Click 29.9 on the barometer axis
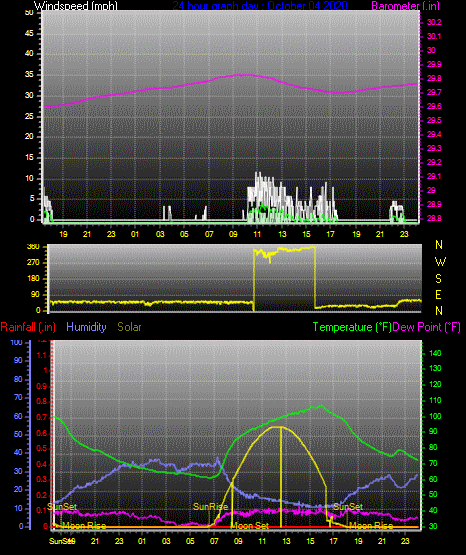Viewport: 466px width, 555px height. pyautogui.click(x=434, y=64)
